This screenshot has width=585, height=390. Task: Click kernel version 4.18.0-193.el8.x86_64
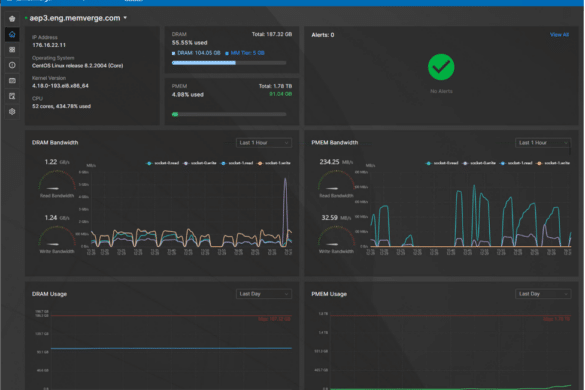60,86
